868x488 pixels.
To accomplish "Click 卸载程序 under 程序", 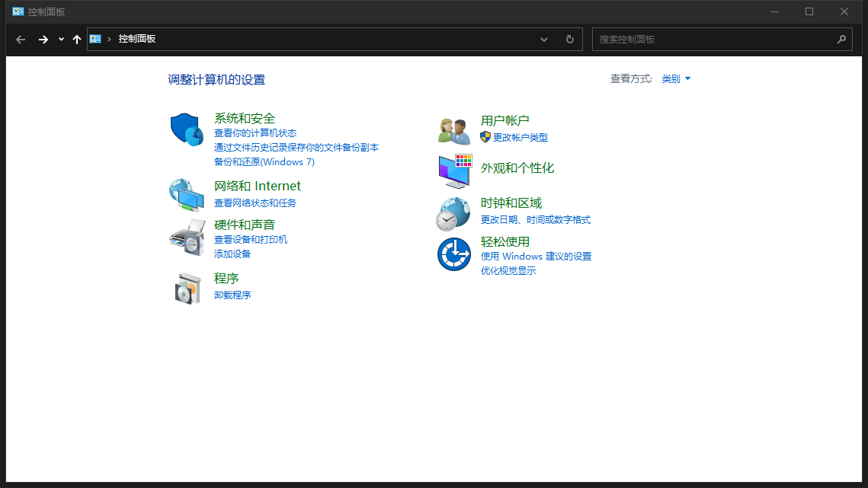I will [x=232, y=295].
